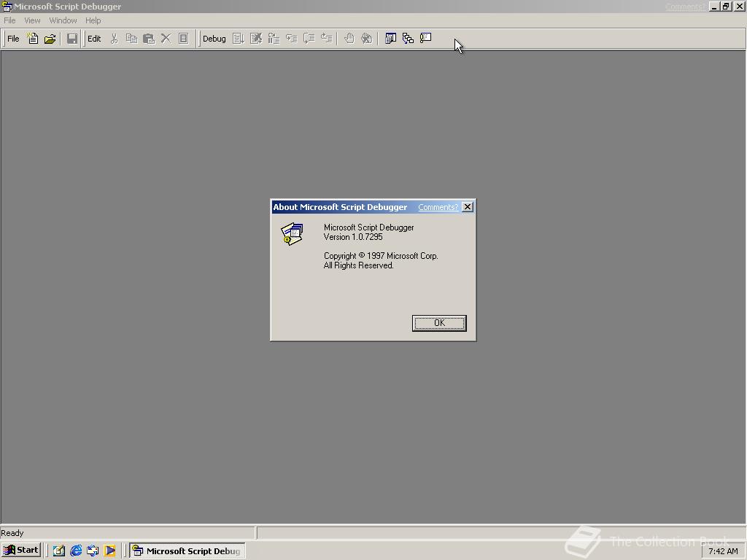The image size is (747, 560).
Task: Open the Call Stack window icon
Action: coord(408,39)
